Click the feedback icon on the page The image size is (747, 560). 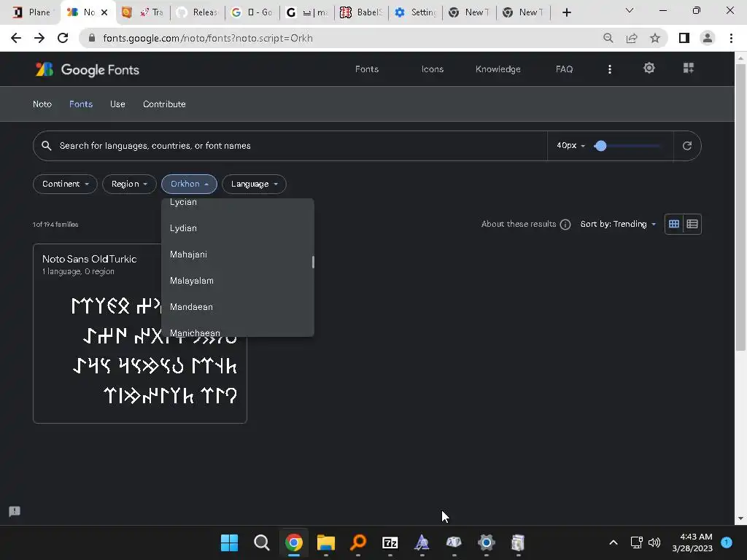pos(15,511)
